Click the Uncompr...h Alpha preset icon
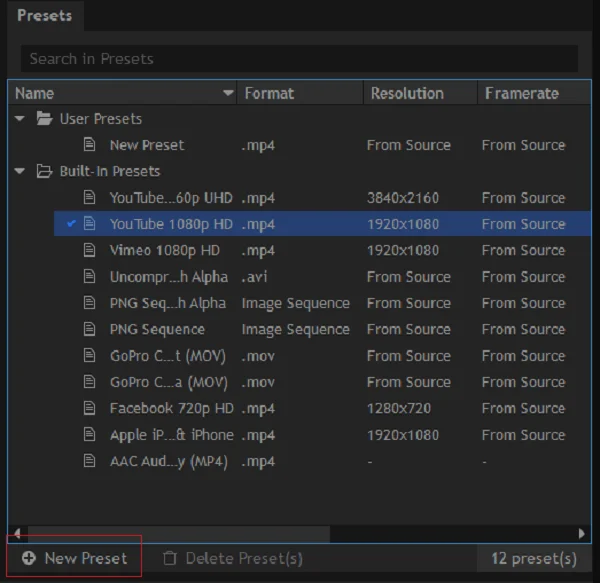Screen dimensions: 600x583 tap(90, 276)
